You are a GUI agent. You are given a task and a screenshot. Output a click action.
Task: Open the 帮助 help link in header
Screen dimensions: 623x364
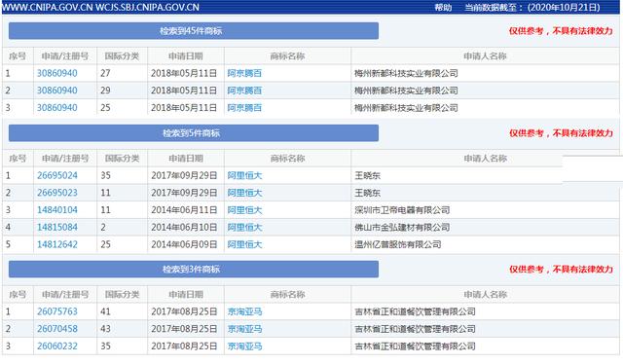click(443, 7)
